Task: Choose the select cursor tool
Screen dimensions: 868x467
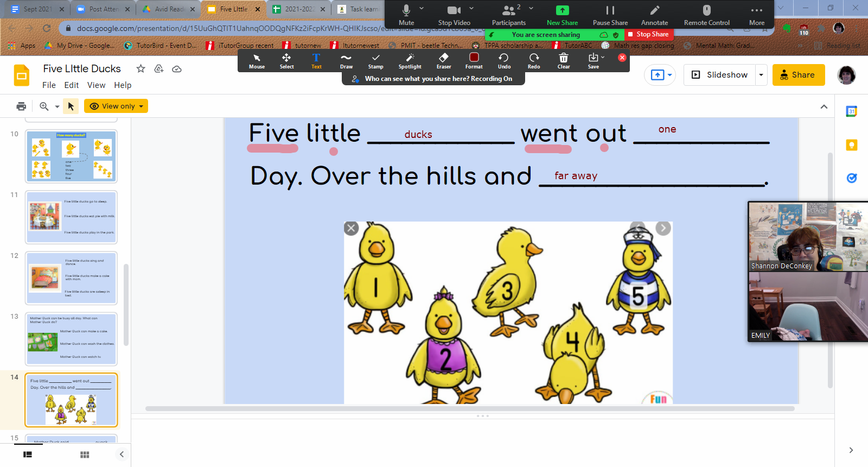Action: [71, 106]
